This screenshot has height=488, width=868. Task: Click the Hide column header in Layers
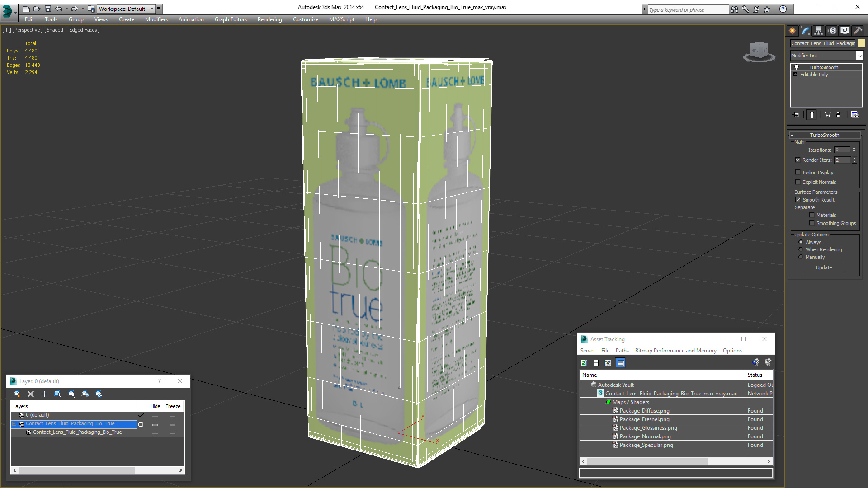coord(155,406)
